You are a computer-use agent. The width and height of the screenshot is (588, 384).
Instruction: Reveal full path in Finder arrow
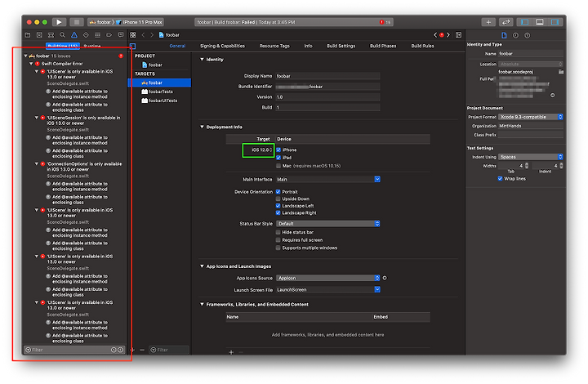pos(552,96)
